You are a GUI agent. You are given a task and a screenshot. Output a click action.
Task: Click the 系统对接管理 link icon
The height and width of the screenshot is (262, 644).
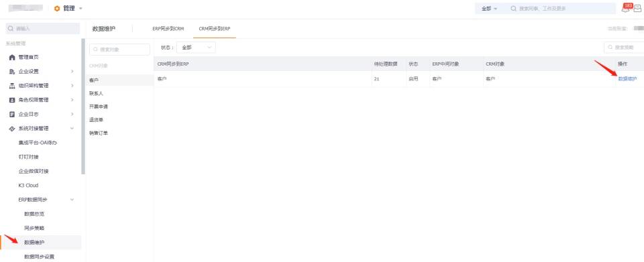pyautogui.click(x=12, y=129)
